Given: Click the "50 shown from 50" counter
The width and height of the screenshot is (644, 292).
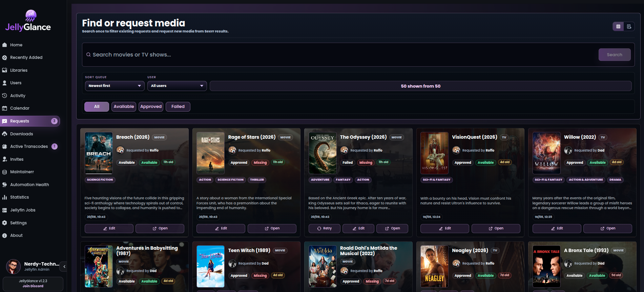Looking at the screenshot, I should click(421, 86).
